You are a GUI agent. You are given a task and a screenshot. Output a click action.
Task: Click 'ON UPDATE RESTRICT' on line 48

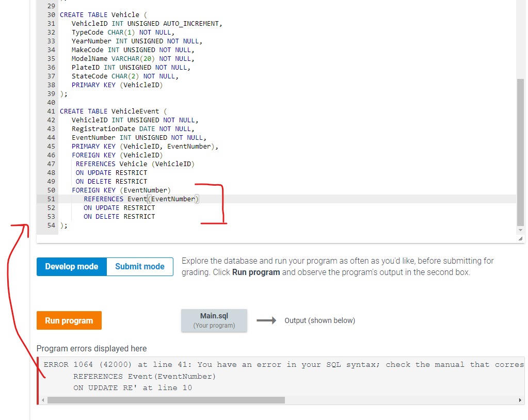[111, 173]
